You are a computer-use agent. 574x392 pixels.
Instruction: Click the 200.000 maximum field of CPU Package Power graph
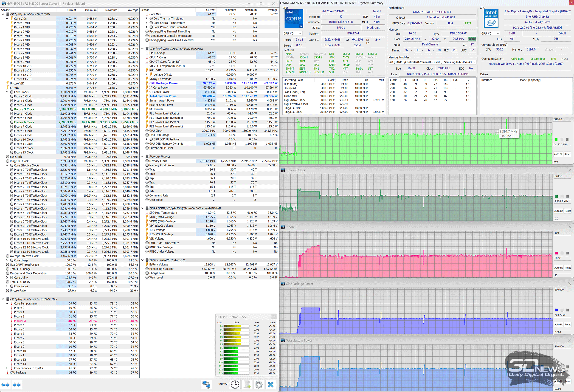click(x=562, y=290)
